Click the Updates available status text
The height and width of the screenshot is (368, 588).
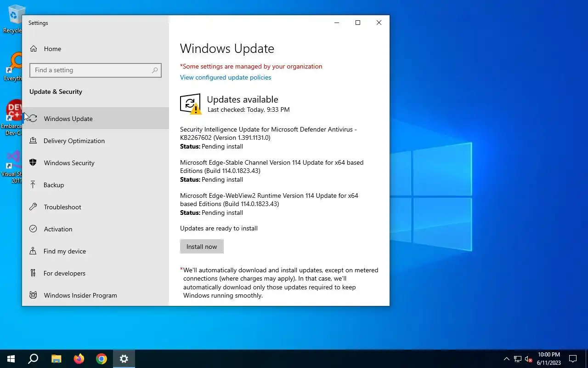(243, 99)
